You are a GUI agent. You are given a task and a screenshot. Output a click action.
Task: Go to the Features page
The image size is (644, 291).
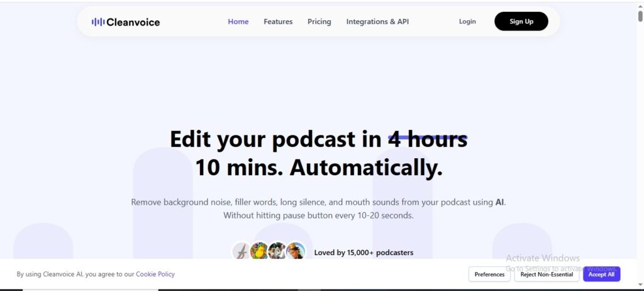[278, 21]
